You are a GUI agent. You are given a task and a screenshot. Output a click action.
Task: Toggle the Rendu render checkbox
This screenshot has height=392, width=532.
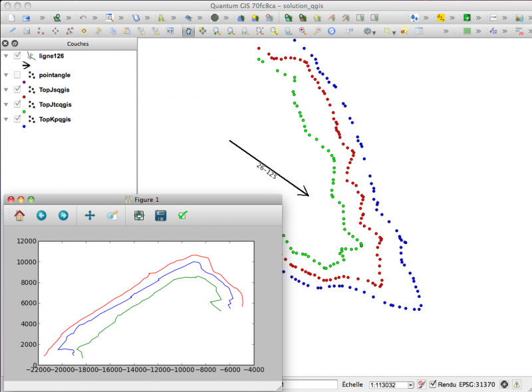coord(434,384)
